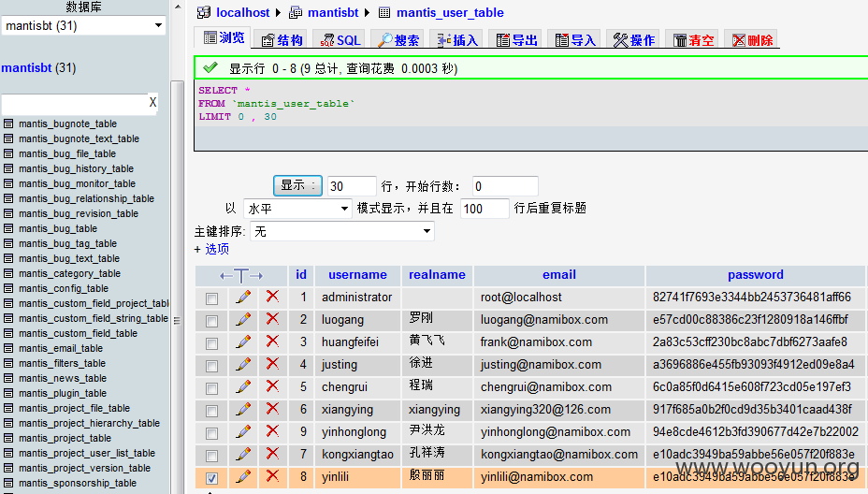868x494 pixels.
Task: Open mantisbt (31) link in sidebar
Action: tap(38, 68)
